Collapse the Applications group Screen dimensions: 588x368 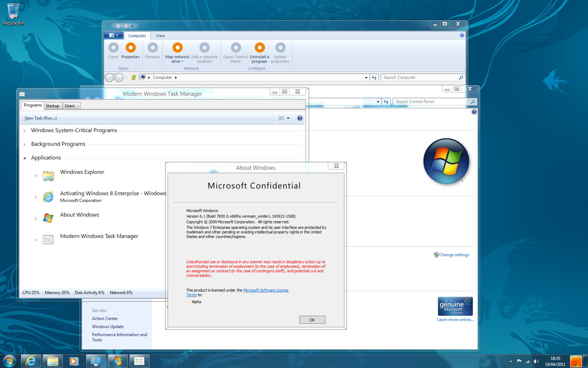25,158
